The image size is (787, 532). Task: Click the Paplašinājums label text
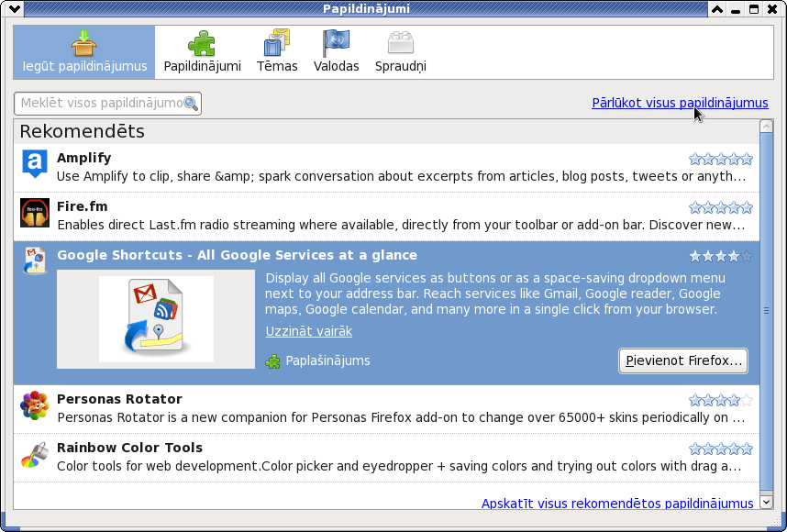point(327,360)
